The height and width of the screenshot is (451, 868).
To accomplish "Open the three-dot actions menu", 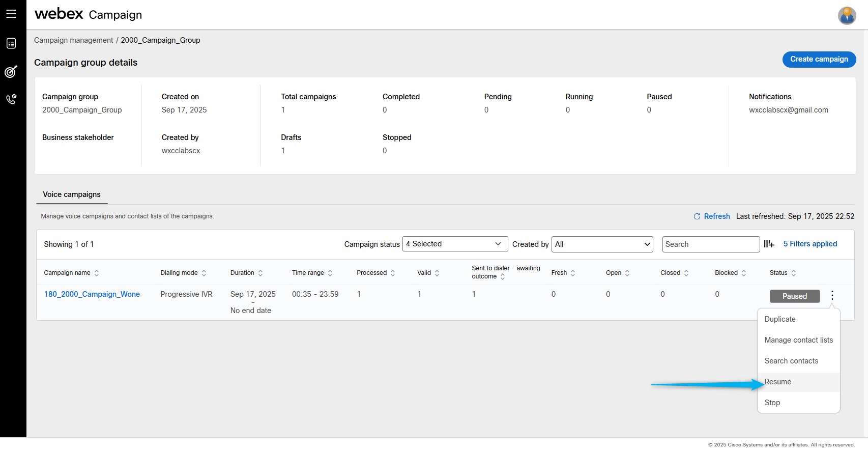I will tap(832, 296).
